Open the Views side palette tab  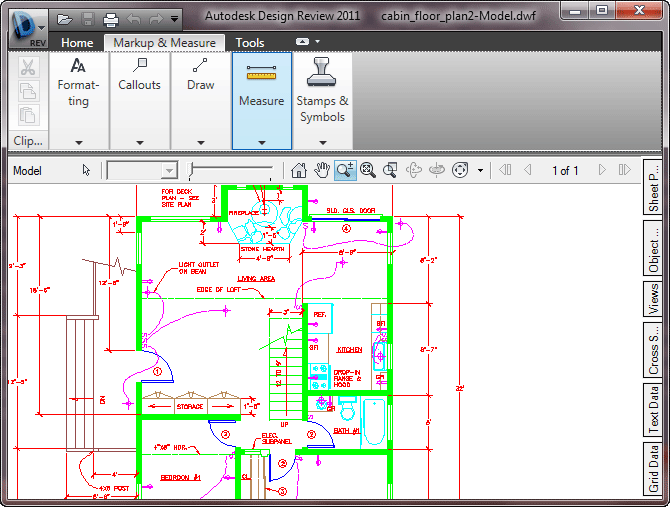pyautogui.click(x=653, y=299)
